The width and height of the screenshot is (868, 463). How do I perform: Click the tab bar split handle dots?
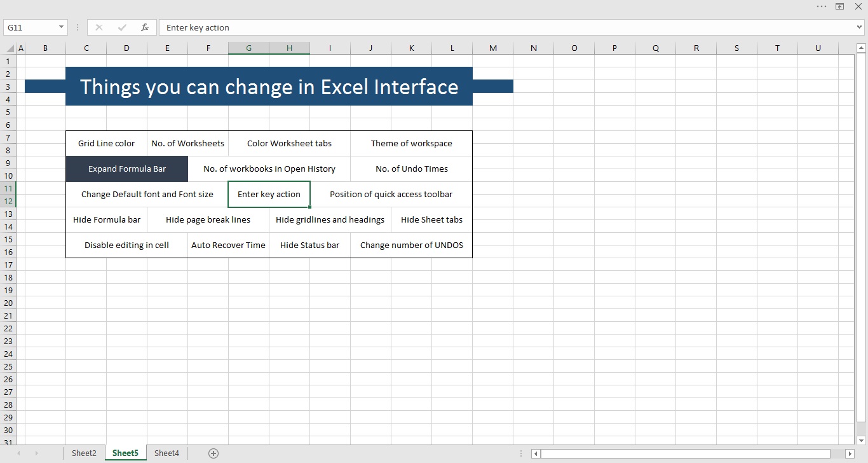[522, 453]
